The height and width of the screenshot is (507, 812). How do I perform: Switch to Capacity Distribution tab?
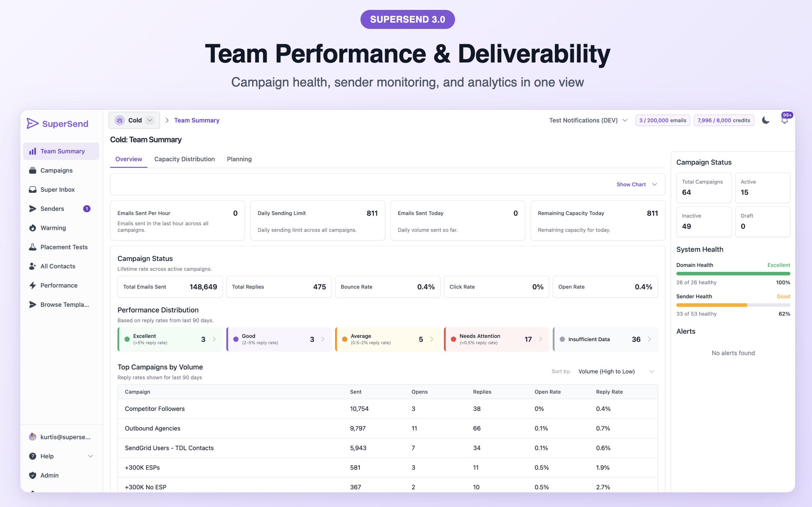[x=184, y=159]
